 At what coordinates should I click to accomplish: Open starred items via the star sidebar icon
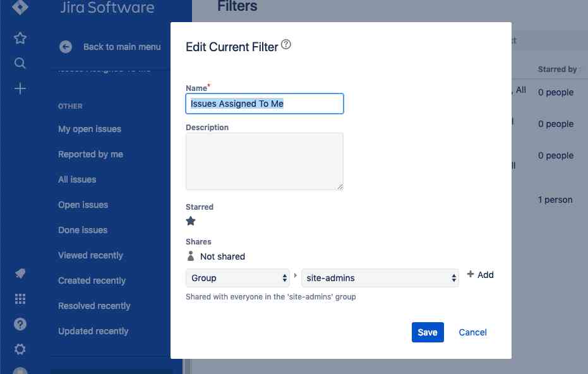pos(20,38)
